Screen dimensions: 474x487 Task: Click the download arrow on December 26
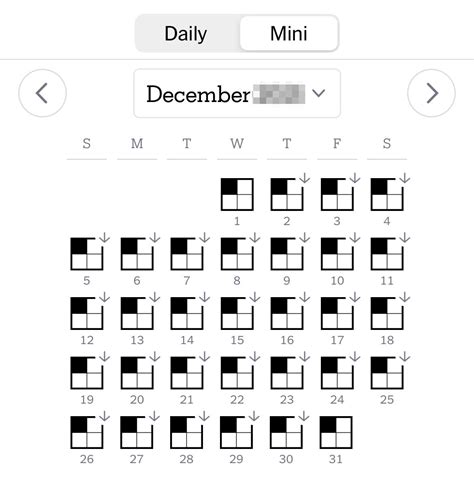(105, 416)
